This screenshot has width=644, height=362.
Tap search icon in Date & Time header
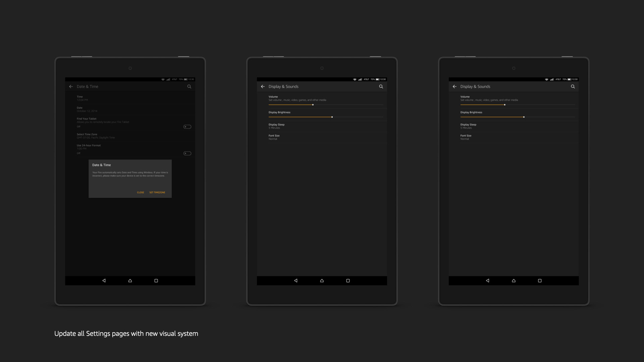[x=189, y=86]
